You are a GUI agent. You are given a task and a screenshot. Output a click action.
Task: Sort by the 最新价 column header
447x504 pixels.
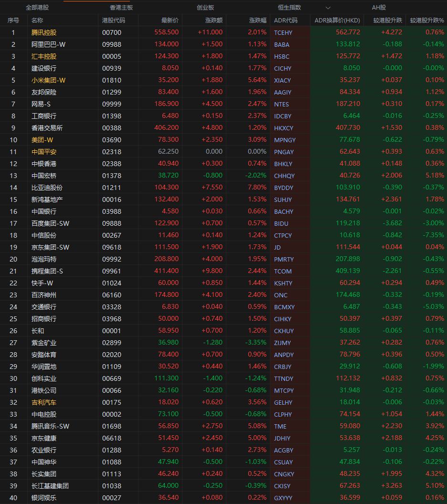click(170, 20)
